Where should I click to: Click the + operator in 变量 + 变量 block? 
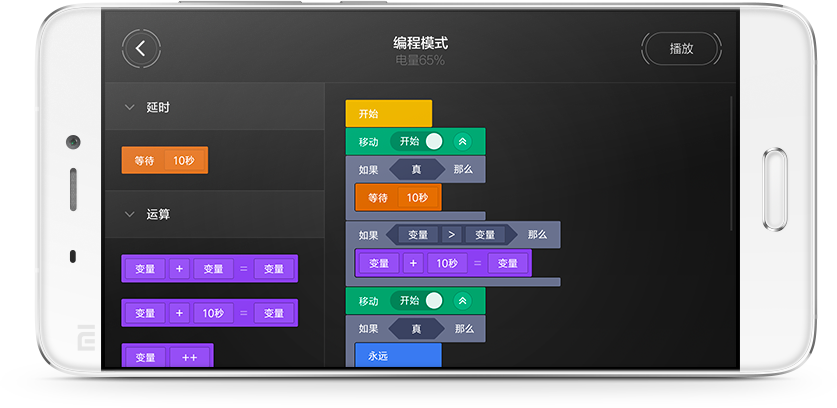pyautogui.click(x=180, y=268)
